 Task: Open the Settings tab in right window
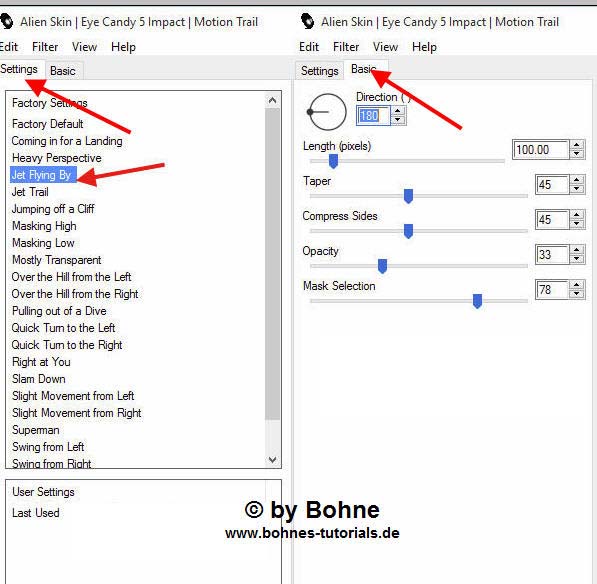[319, 71]
